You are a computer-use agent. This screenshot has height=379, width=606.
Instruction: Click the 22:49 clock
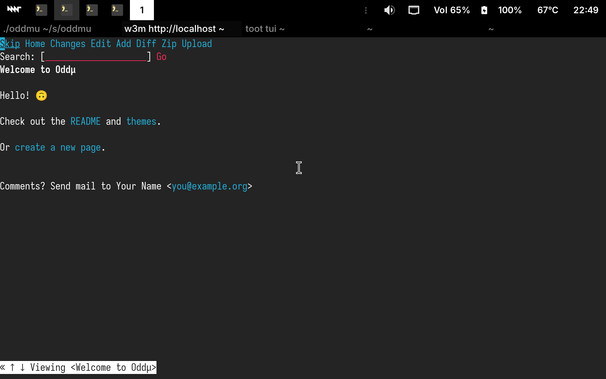[x=586, y=10]
